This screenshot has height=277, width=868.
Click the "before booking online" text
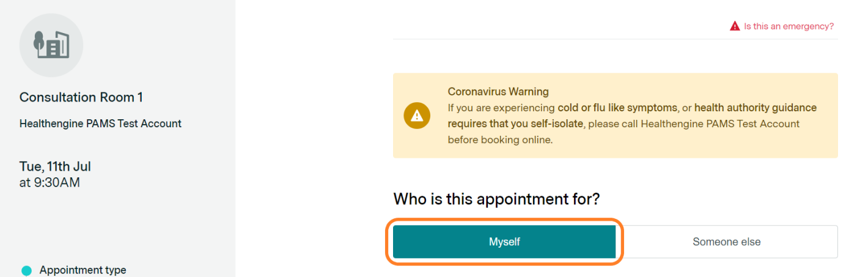[499, 139]
